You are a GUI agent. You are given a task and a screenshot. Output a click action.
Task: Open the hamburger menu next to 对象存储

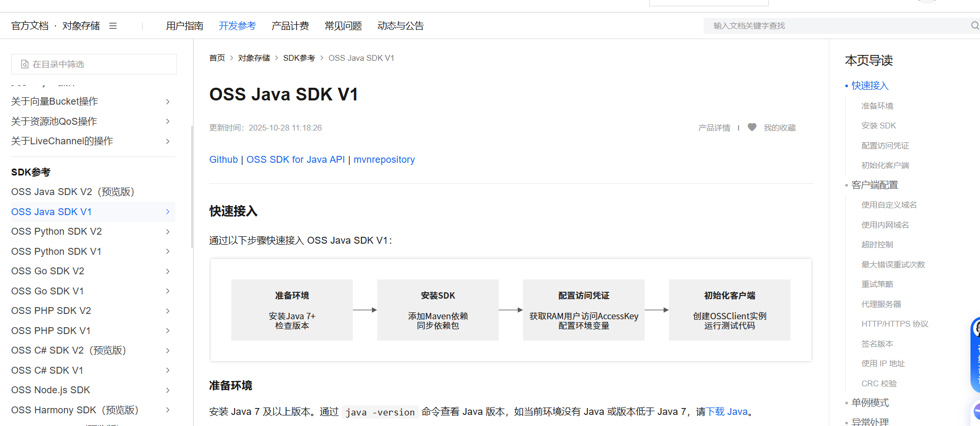coord(113,26)
